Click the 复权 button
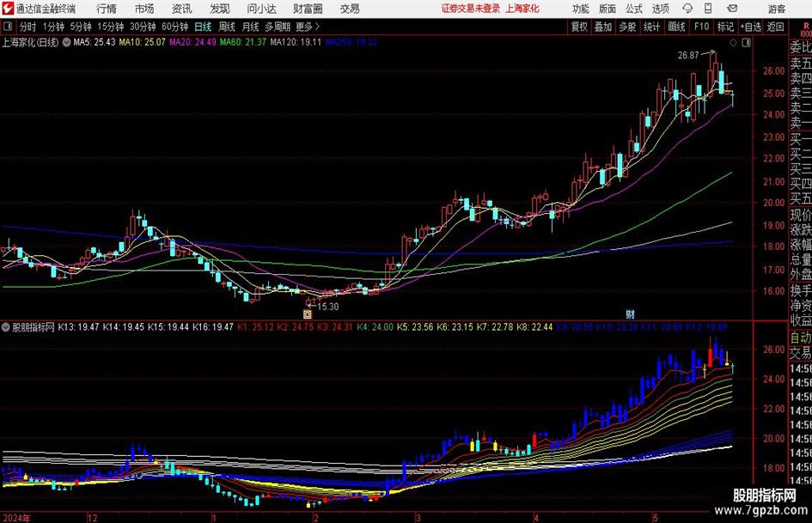Image resolution: width=812 pixels, height=523 pixels. [x=579, y=27]
